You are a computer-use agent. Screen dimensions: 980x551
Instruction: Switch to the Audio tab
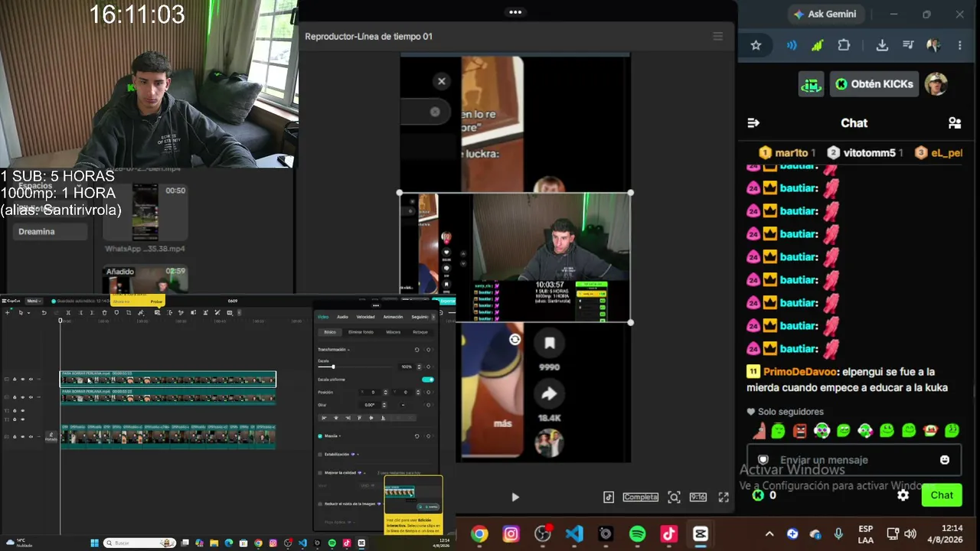[x=342, y=317]
